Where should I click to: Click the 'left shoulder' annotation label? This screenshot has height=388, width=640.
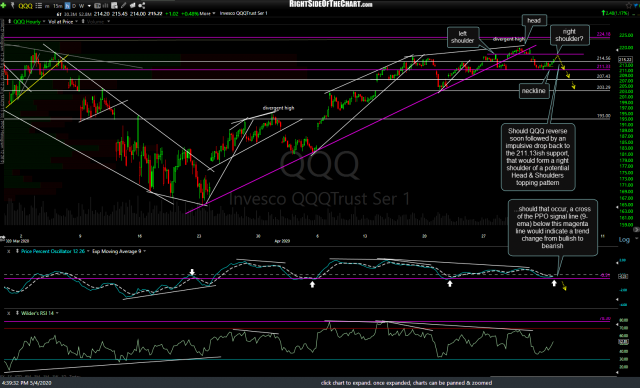[462, 37]
